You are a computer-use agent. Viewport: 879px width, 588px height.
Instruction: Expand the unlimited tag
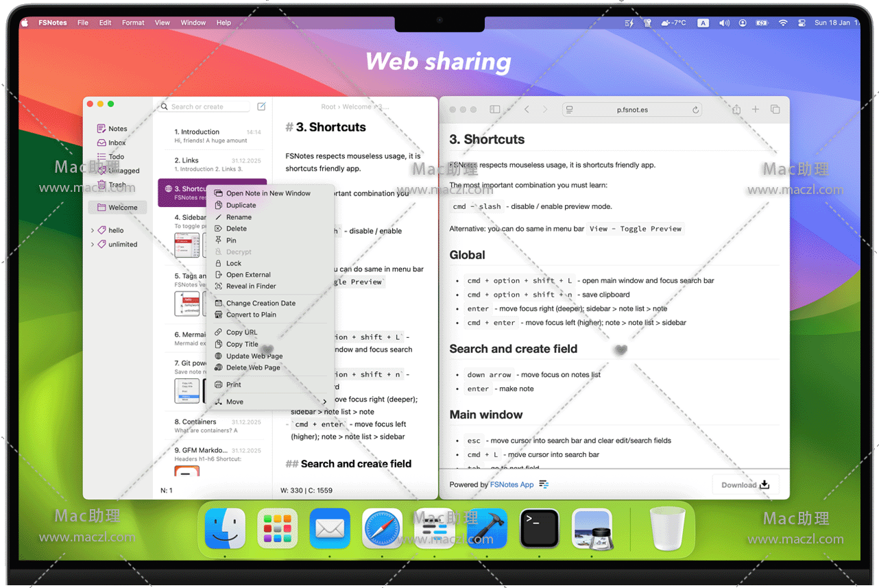pyautogui.click(x=93, y=245)
